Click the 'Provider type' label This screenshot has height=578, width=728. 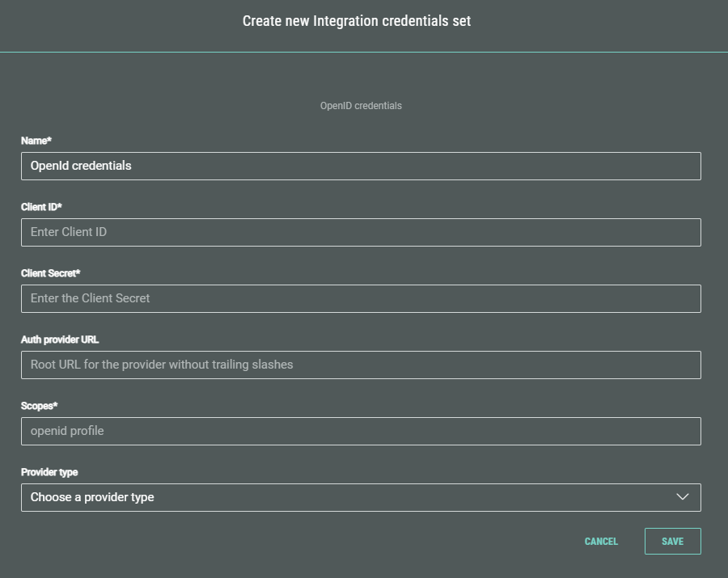coord(49,472)
